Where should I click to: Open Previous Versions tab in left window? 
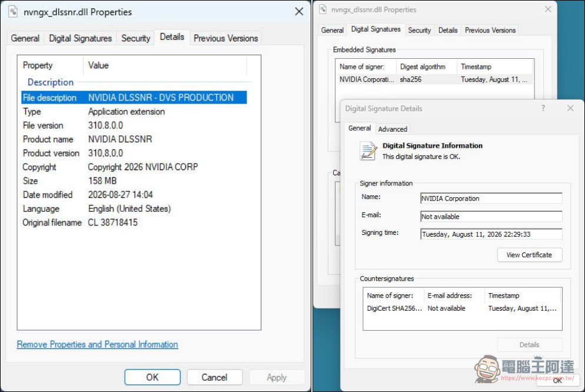(226, 38)
